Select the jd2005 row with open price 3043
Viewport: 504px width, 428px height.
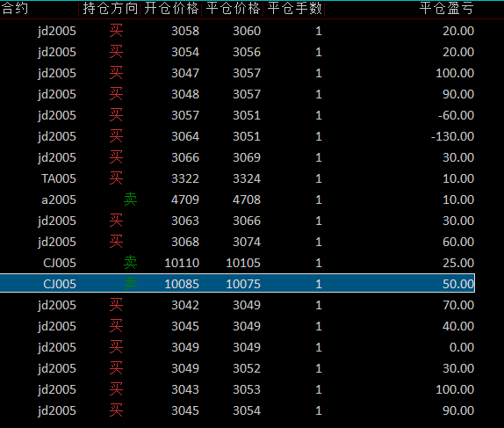pyautogui.click(x=238, y=389)
